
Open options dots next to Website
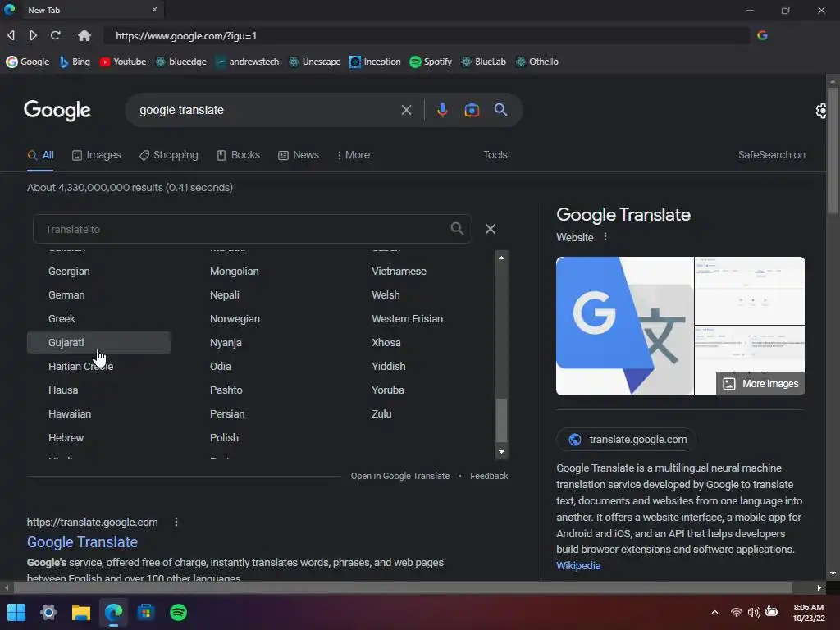click(x=605, y=237)
